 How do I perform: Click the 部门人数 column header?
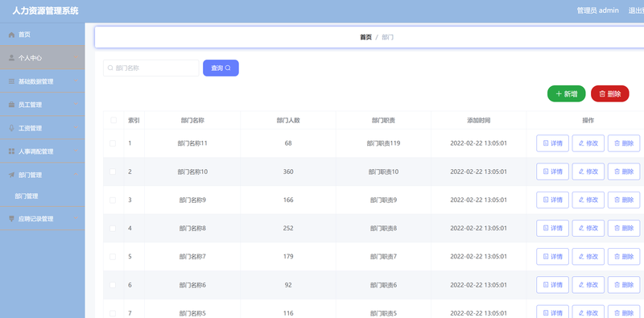(288, 121)
